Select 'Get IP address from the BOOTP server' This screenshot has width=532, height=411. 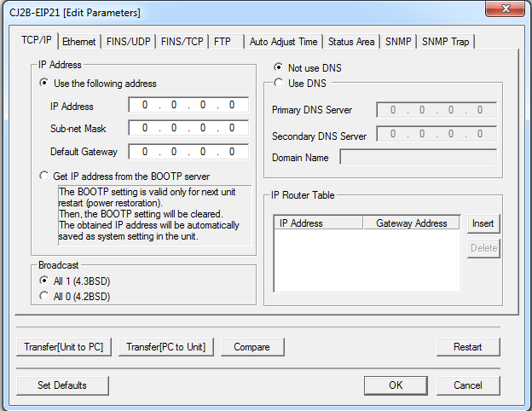point(43,176)
